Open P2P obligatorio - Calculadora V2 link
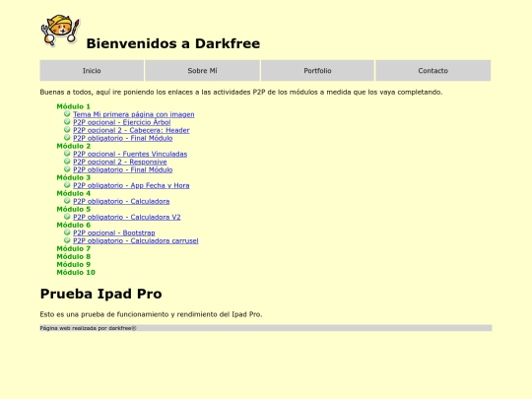Viewport: 532px width, 399px height. 127,217
